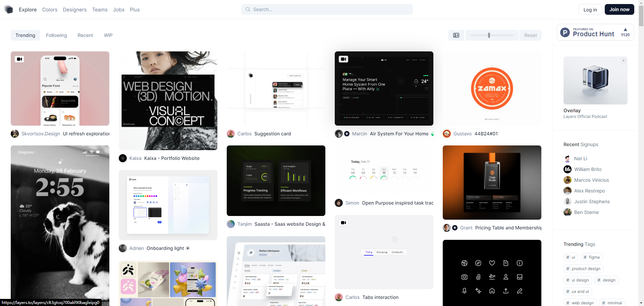644x306 pixels.
Task: Open the Oasis Studio pricing thumbnail
Action: 492,182
